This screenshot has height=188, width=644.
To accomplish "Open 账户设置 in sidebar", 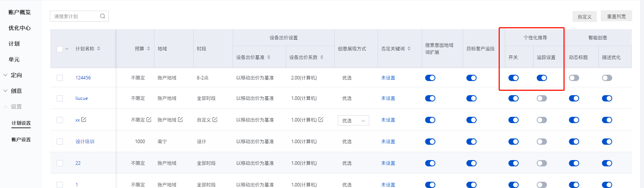I will coord(21,140).
